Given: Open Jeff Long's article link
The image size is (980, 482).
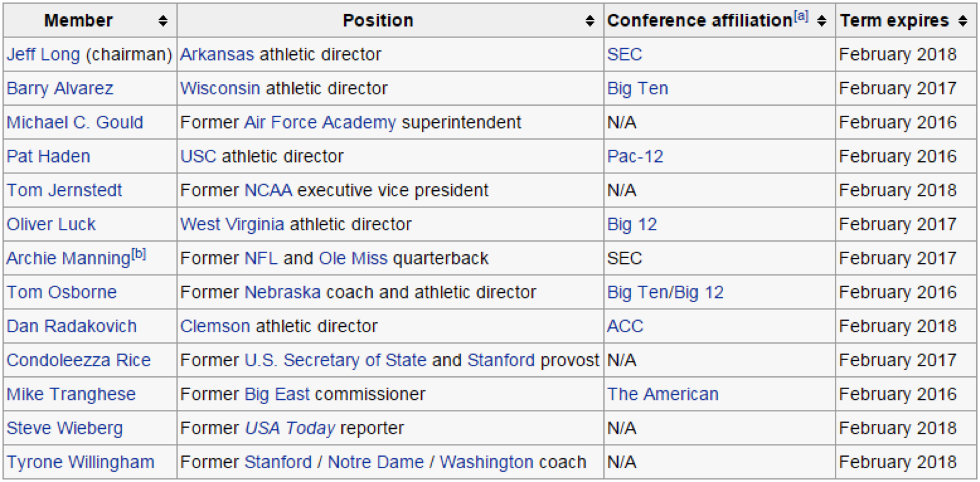Looking at the screenshot, I should [x=44, y=54].
